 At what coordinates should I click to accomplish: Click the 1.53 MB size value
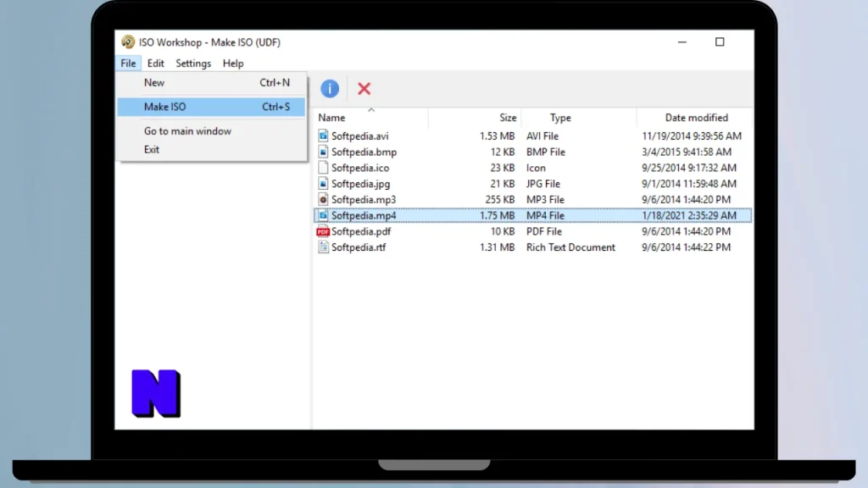click(x=497, y=136)
